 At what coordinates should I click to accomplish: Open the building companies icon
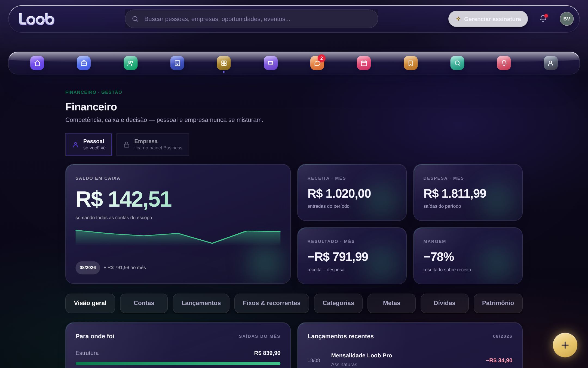[177, 63]
